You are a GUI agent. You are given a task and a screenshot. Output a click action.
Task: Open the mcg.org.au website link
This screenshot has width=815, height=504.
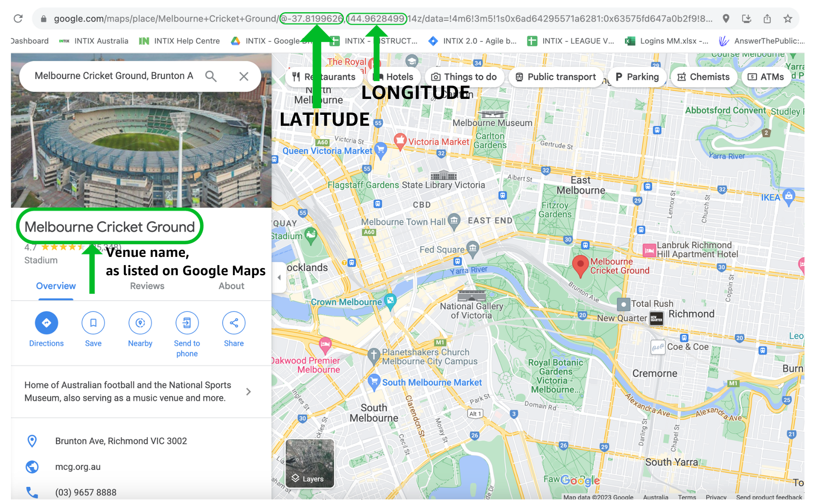coord(78,467)
